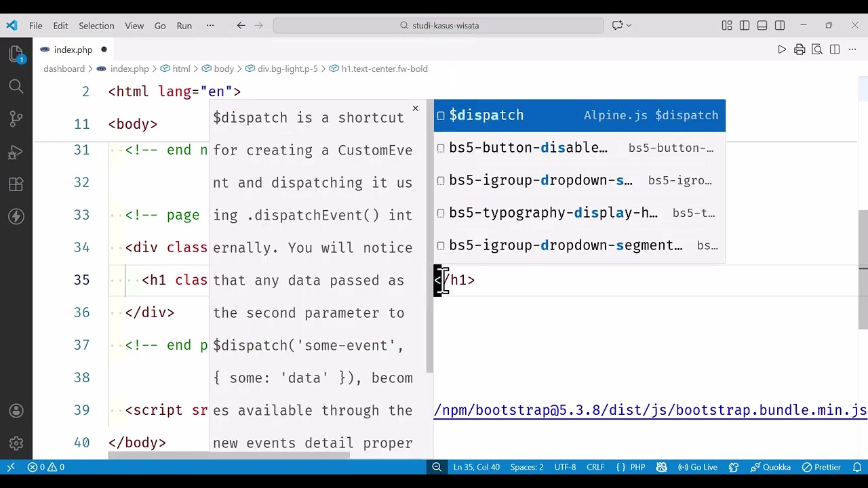Image resolution: width=868 pixels, height=488 pixels.
Task: Open errors and warnings count in status bar
Action: [46, 467]
